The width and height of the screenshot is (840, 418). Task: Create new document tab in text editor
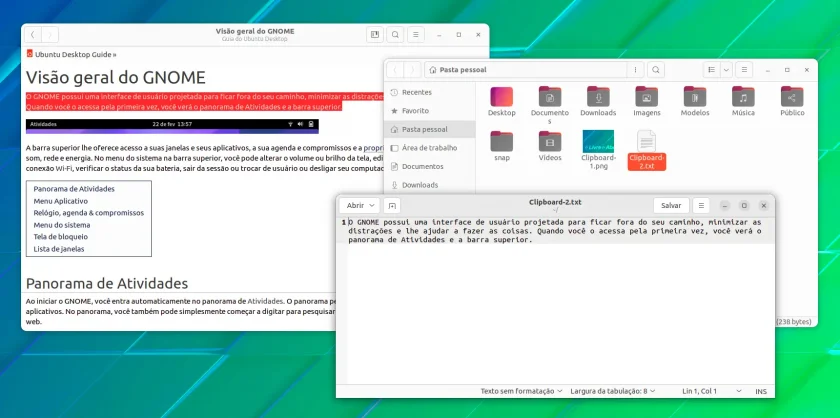[x=392, y=205]
